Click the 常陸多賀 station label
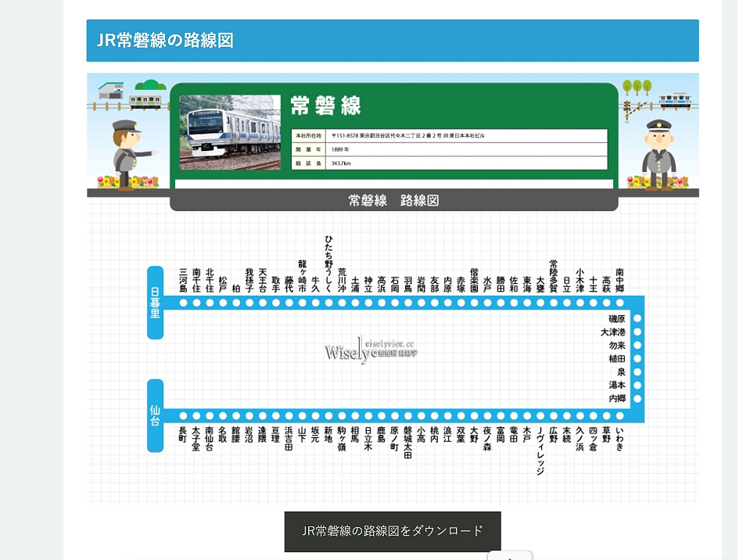743x560 pixels. pyautogui.click(x=554, y=276)
